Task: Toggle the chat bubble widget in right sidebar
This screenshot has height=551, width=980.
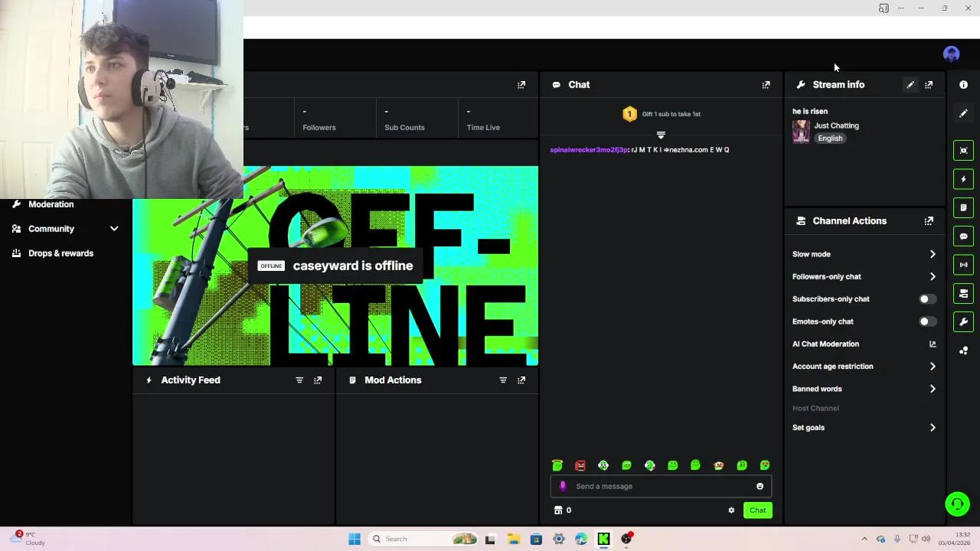Action: [963, 236]
